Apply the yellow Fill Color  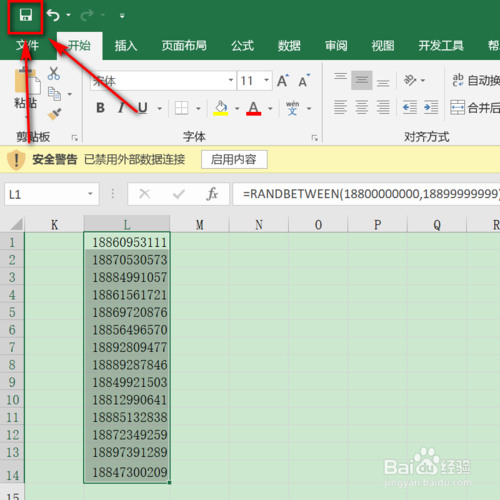point(221,108)
